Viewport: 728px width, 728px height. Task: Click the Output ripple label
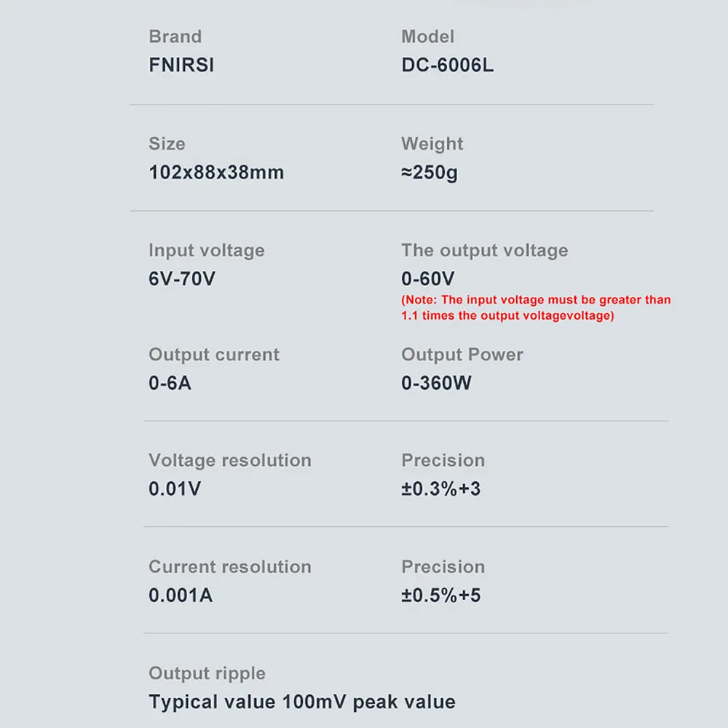click(x=207, y=673)
